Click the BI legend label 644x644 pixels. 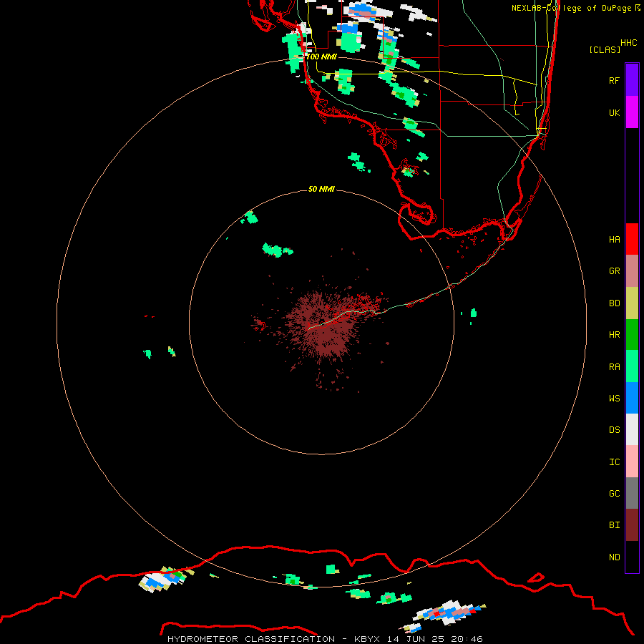tap(614, 525)
